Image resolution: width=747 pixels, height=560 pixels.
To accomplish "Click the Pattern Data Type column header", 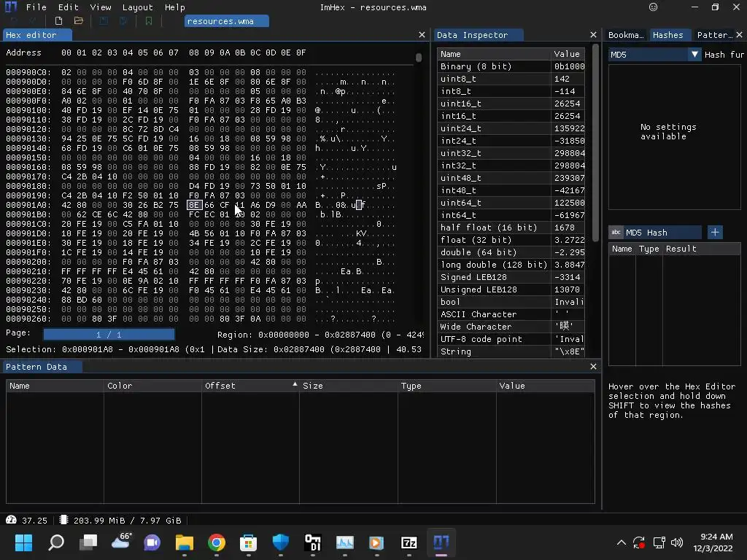I will (446, 386).
